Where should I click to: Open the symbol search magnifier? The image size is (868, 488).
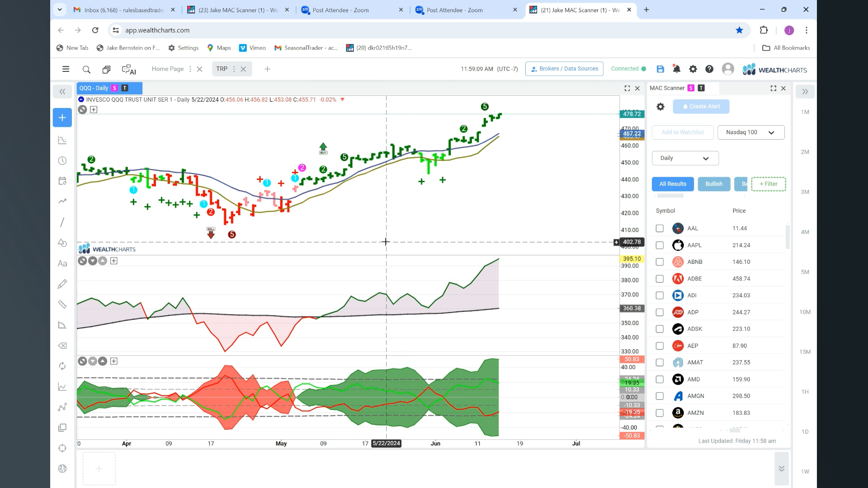pos(86,70)
